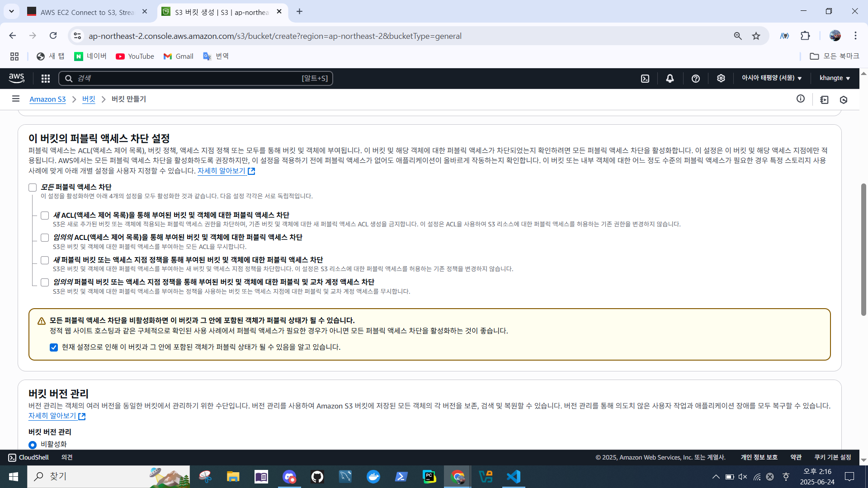Toggle the S3 side navigation hamburger menu

16,99
